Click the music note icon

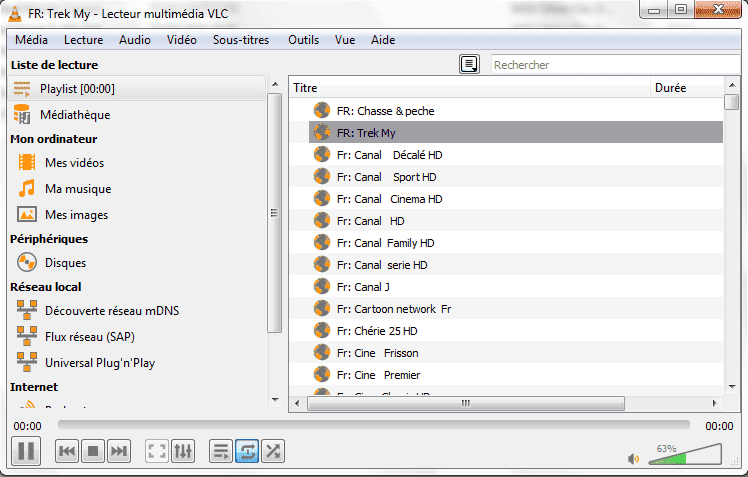click(27, 188)
